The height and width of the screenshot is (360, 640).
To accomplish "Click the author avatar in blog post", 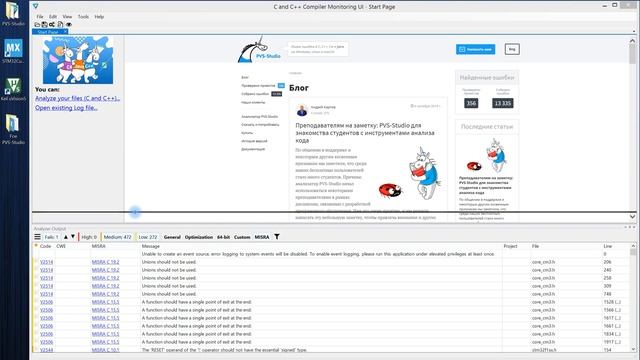I will [x=302, y=110].
